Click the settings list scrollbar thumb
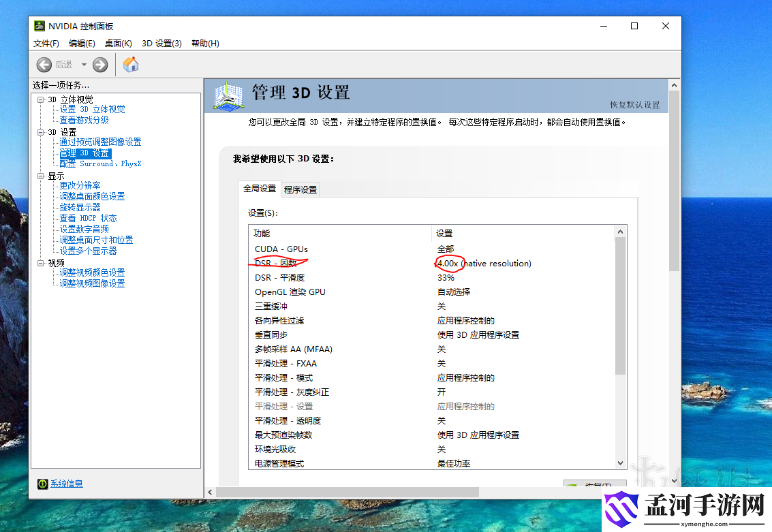This screenshot has width=772, height=532. [x=620, y=306]
